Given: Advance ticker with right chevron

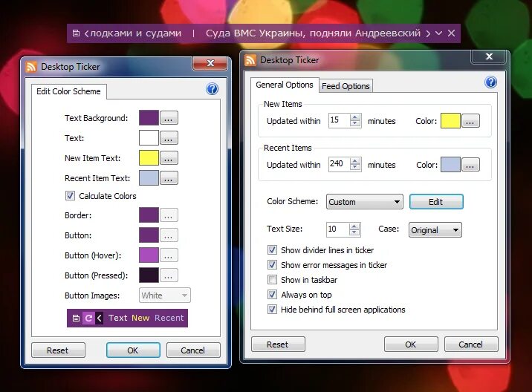Looking at the screenshot, I should (428, 33).
